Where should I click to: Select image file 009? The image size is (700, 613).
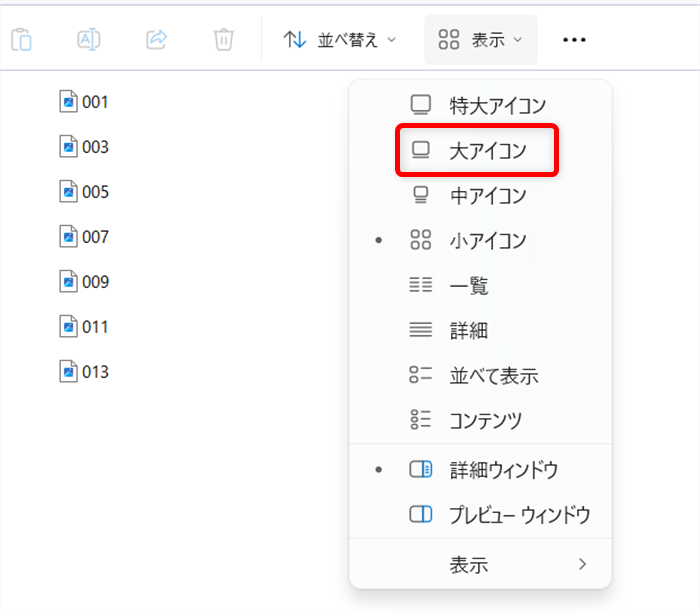click(84, 282)
